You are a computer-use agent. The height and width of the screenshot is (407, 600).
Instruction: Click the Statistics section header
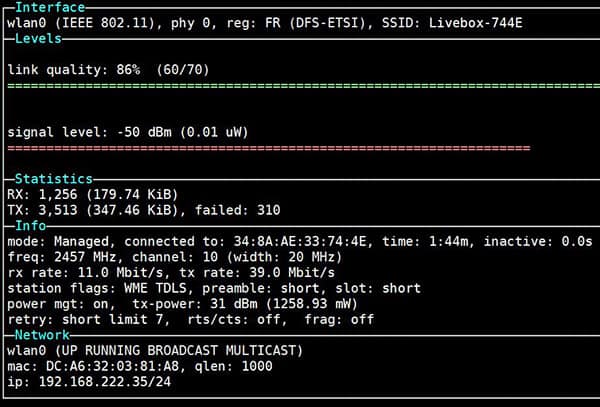52,179
